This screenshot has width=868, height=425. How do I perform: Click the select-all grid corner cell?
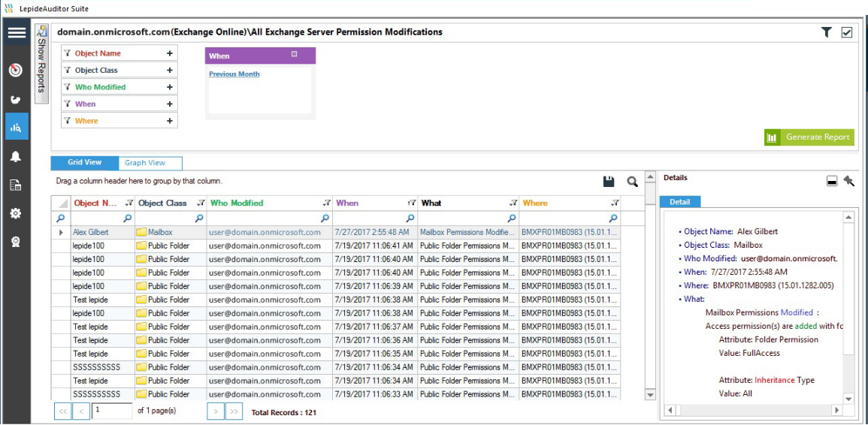[x=61, y=203]
